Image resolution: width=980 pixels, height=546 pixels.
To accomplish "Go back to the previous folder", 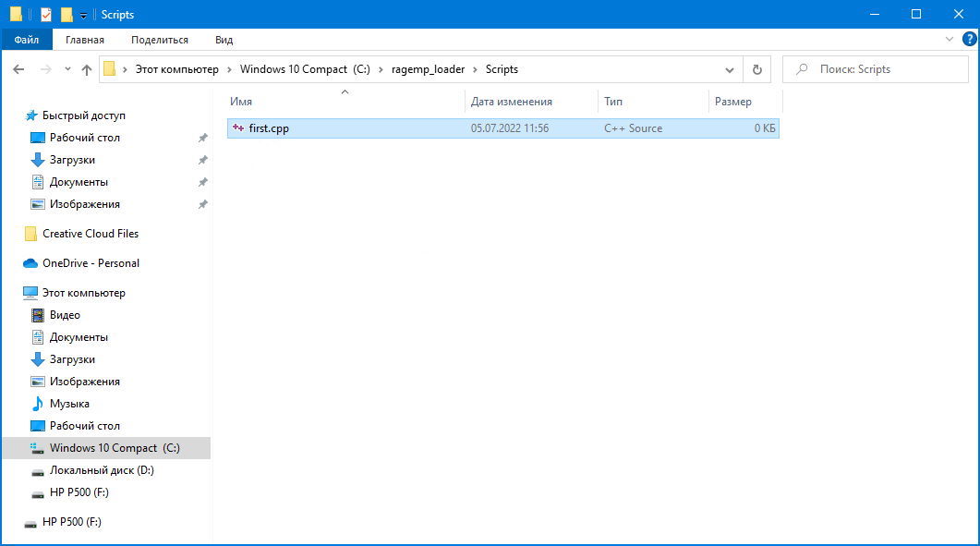I will [18, 69].
